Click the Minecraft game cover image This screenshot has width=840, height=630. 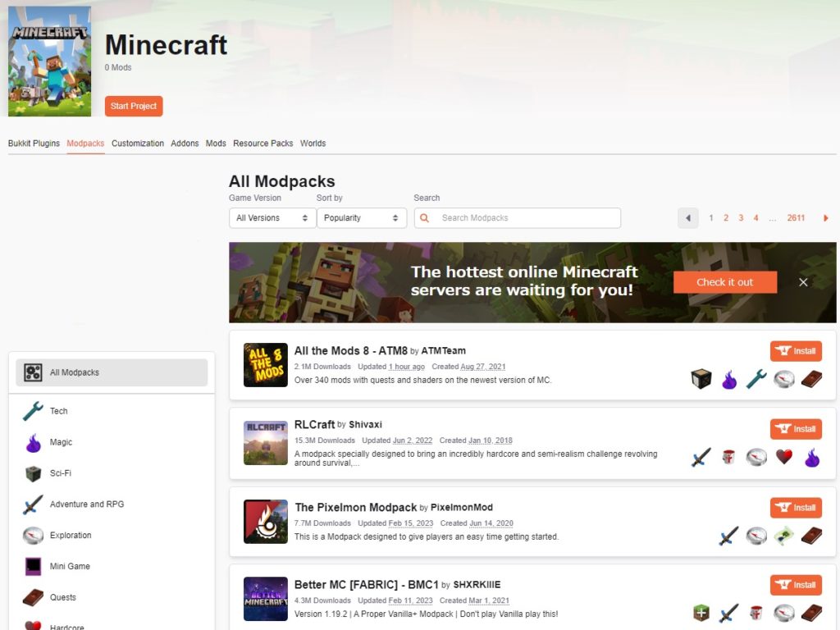point(49,61)
